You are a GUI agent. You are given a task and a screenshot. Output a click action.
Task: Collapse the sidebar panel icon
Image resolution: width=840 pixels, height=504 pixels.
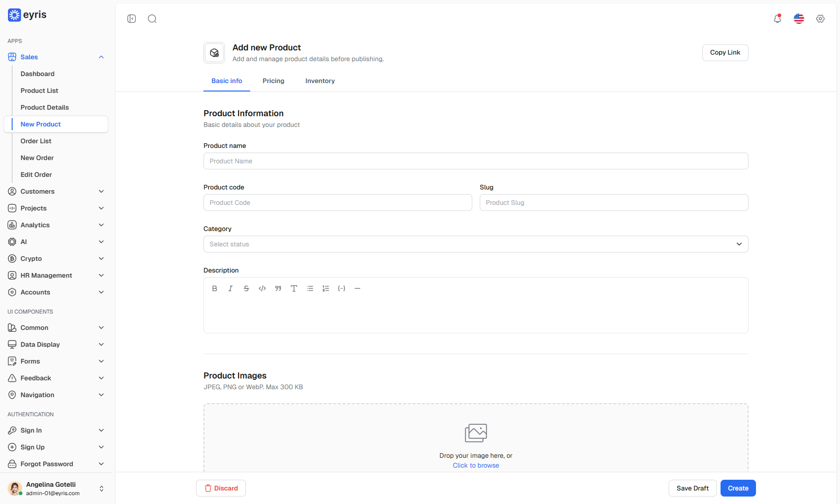pos(132,19)
